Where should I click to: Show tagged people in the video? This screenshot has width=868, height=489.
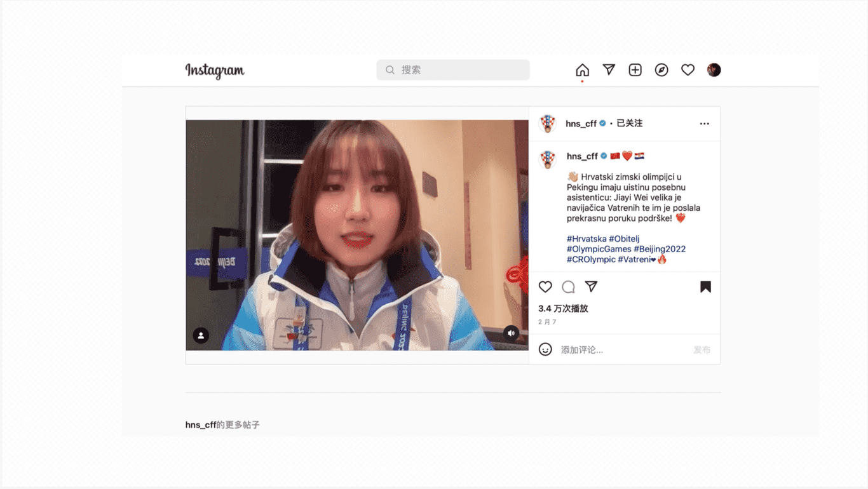click(x=201, y=335)
